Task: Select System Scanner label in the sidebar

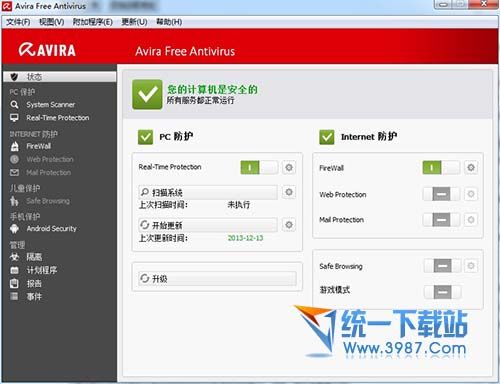Action: pyautogui.click(x=51, y=105)
